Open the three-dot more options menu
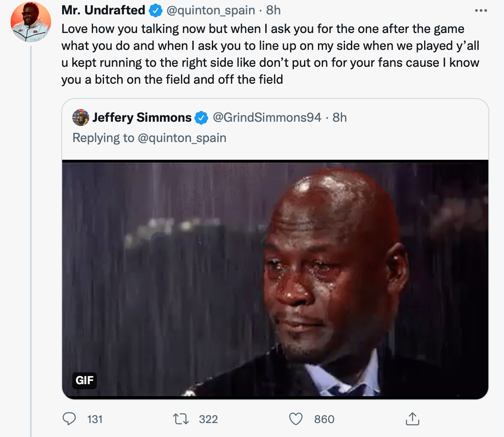 click(x=481, y=11)
